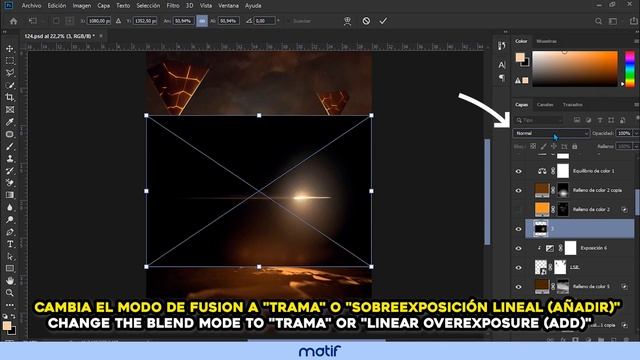Image resolution: width=640 pixels, height=360 pixels.
Task: Open the Archivo menu
Action: (x=31, y=6)
